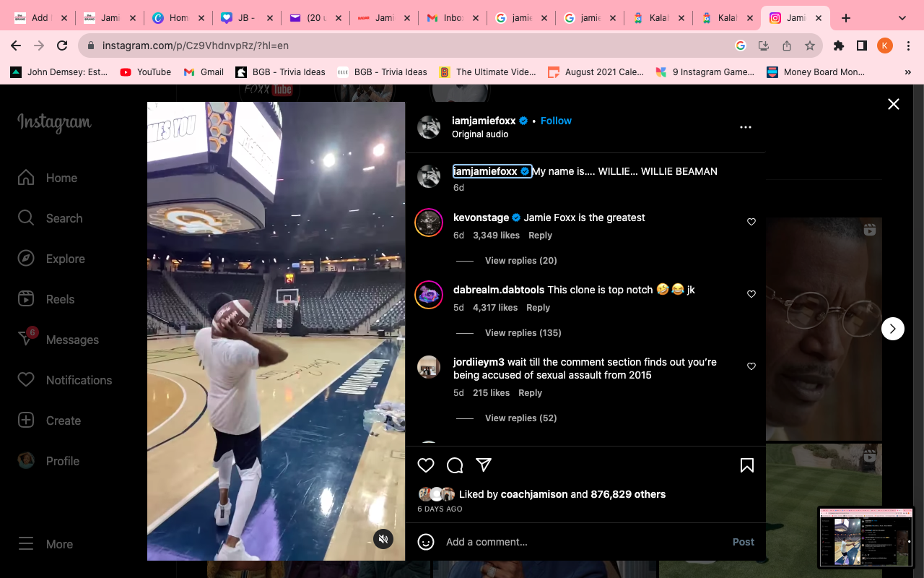
Task: Reply to dabrealm.dabtools' comment
Action: 538,307
